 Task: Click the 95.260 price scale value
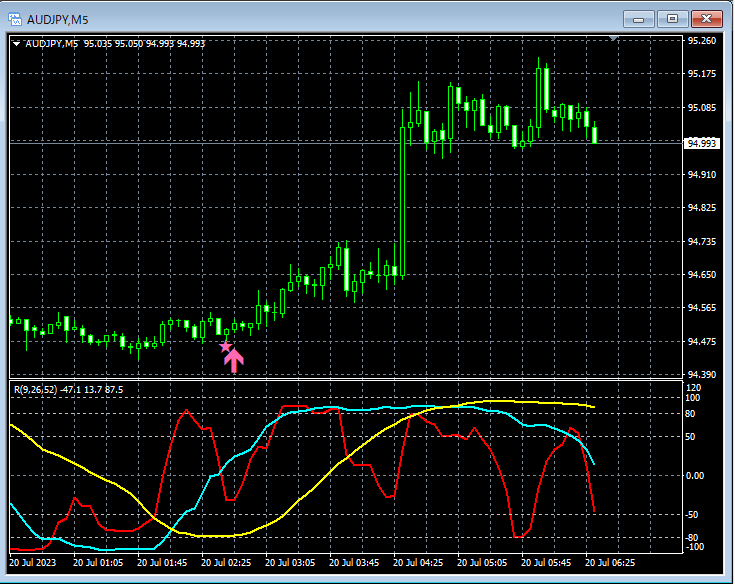coord(702,41)
